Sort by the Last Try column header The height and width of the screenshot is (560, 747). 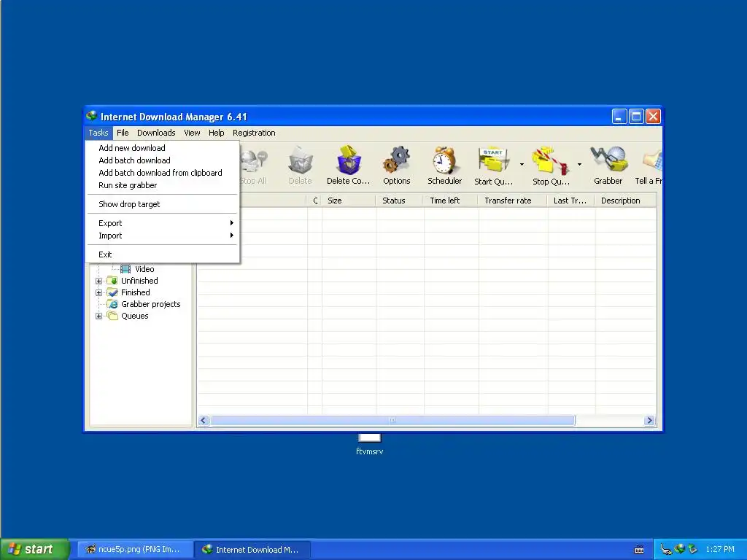click(570, 201)
